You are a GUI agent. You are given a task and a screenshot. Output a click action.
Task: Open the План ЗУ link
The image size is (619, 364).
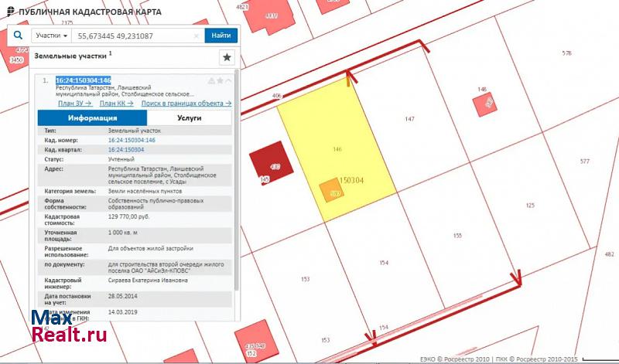(75, 103)
